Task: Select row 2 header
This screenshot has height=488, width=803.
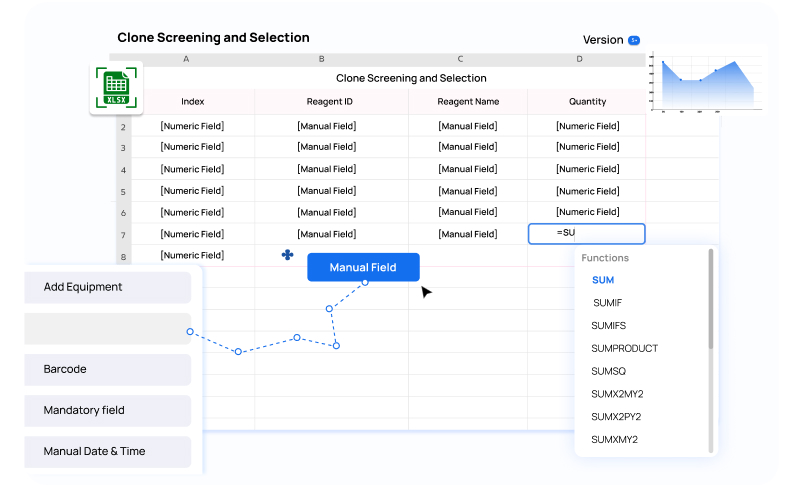Action: (123, 126)
